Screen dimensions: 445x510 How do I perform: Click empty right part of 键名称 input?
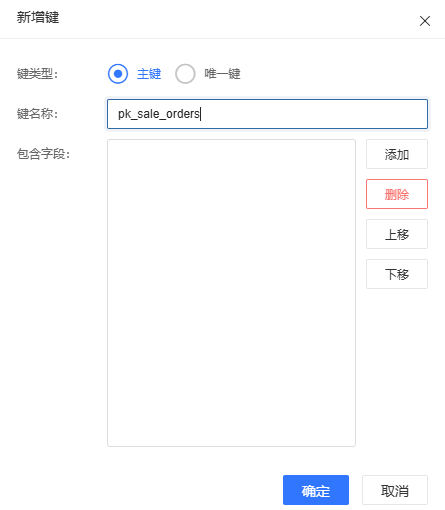(x=313, y=114)
